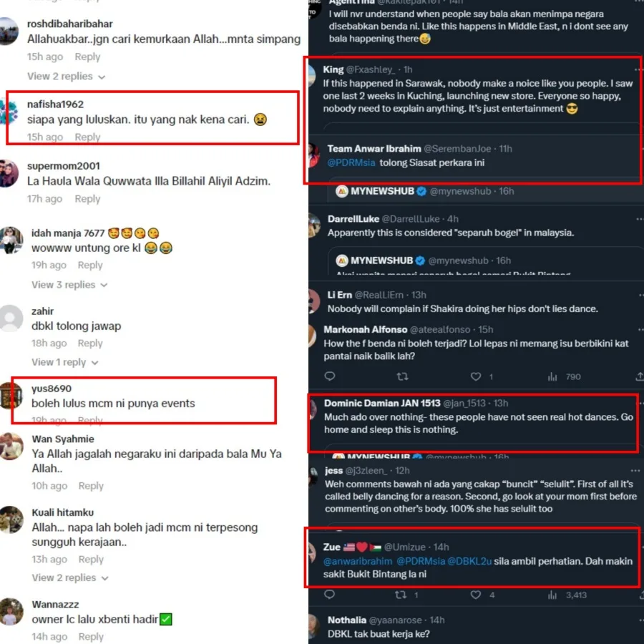Image resolution: width=644 pixels, height=644 pixels.
Task: Click reply icon under Markonah Alfonso's tweet
Action: (x=330, y=376)
